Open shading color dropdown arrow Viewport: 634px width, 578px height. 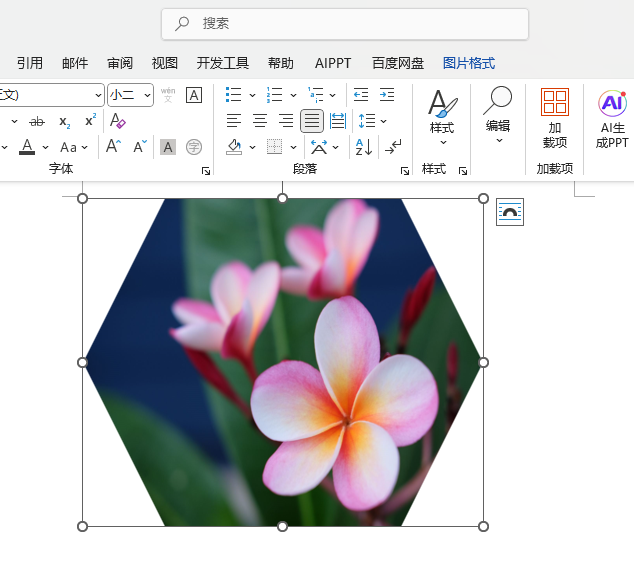tap(252, 148)
